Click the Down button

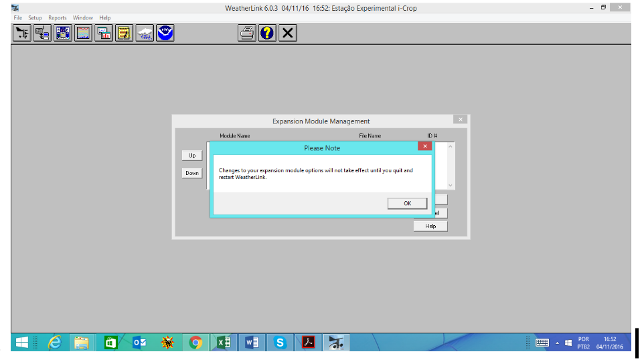(x=192, y=173)
